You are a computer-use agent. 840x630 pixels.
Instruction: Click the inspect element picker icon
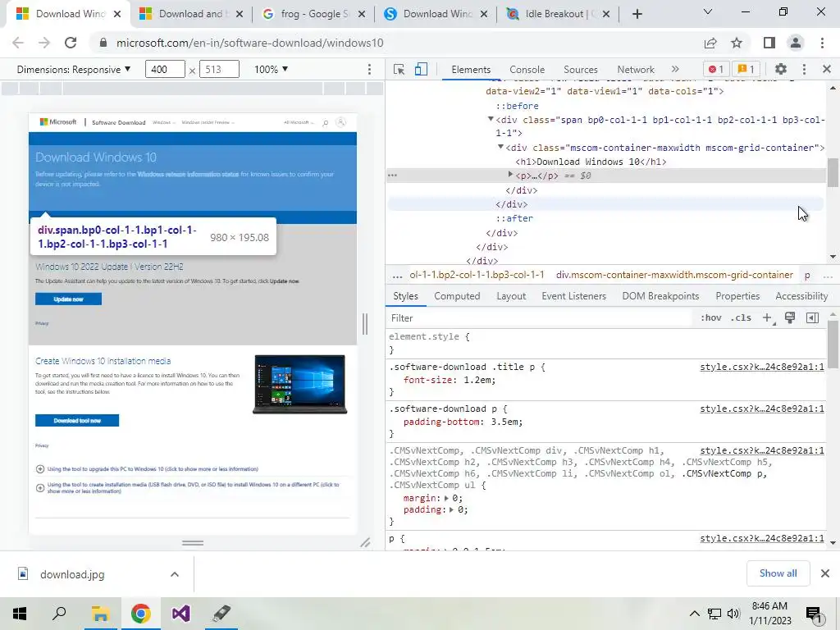(399, 69)
